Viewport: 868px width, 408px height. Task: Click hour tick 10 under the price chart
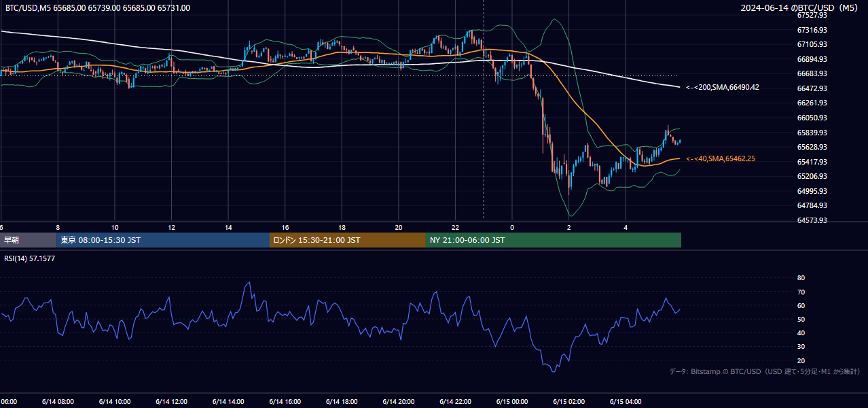115,227
